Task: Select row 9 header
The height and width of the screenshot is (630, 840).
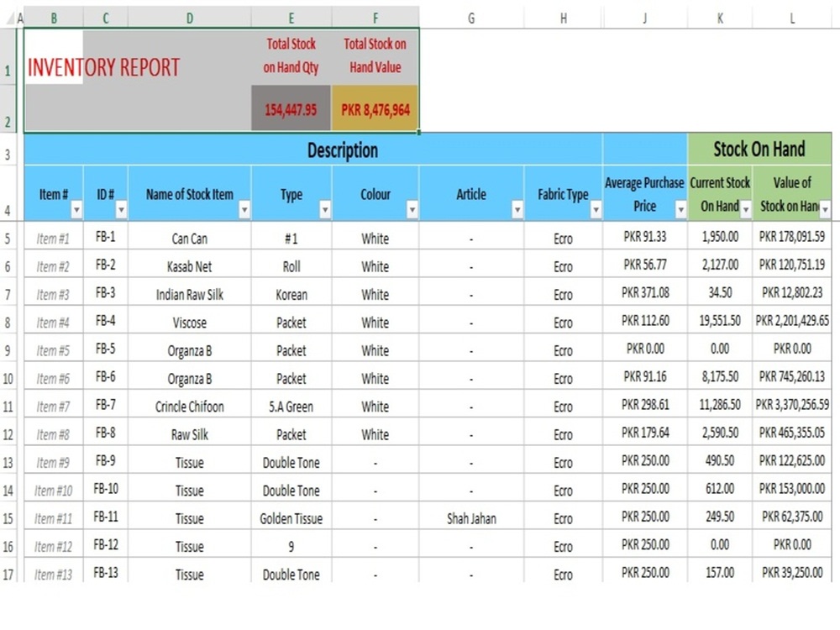Action: click(8, 349)
